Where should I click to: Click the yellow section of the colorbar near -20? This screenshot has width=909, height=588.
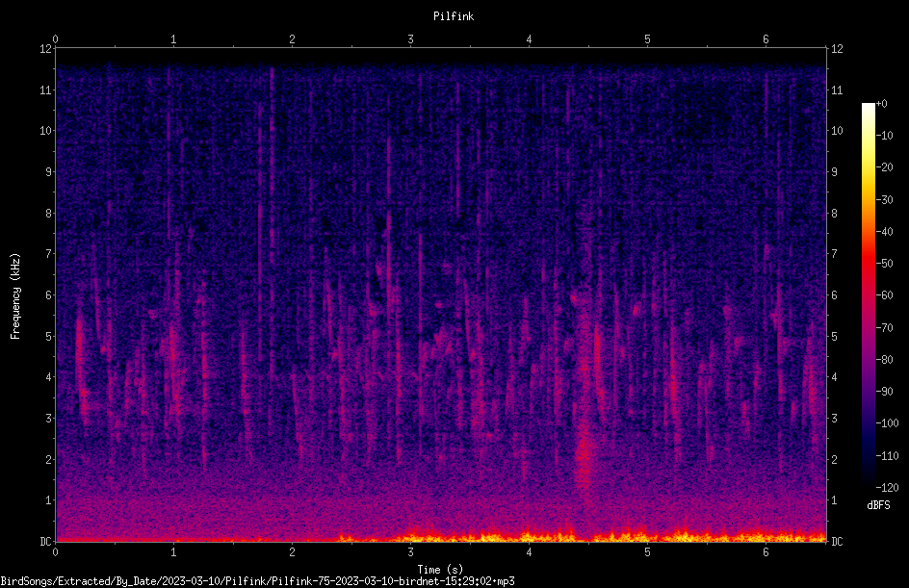(x=868, y=167)
